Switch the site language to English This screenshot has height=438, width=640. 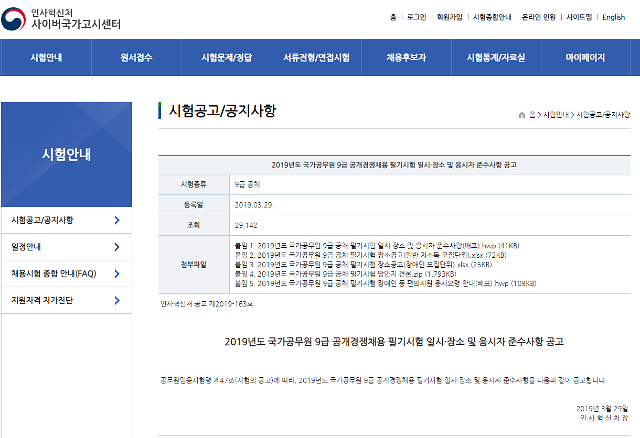[613, 17]
